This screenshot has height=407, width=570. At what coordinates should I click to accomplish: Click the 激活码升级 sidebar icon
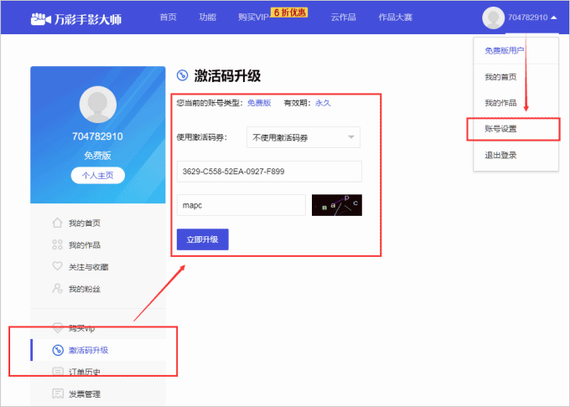point(58,350)
